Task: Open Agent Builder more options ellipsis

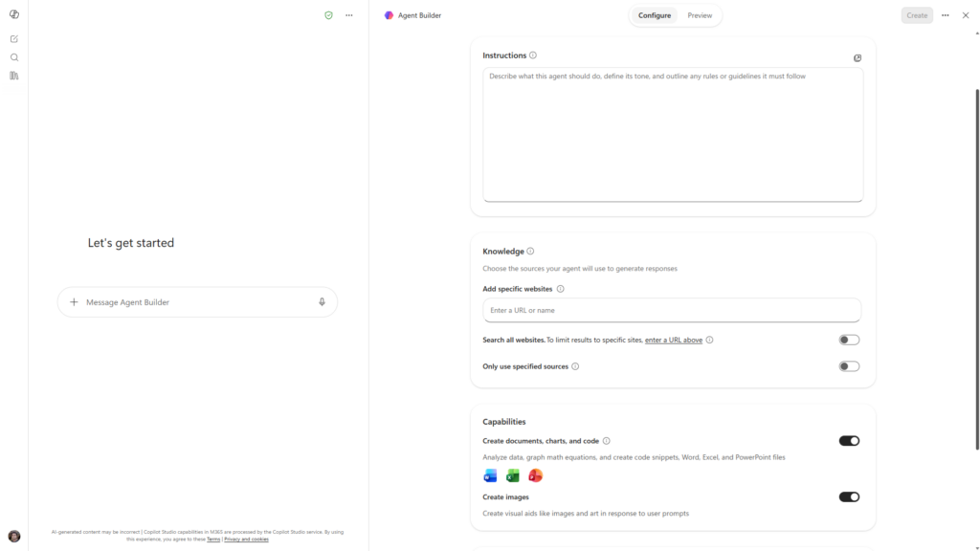Action: point(945,15)
